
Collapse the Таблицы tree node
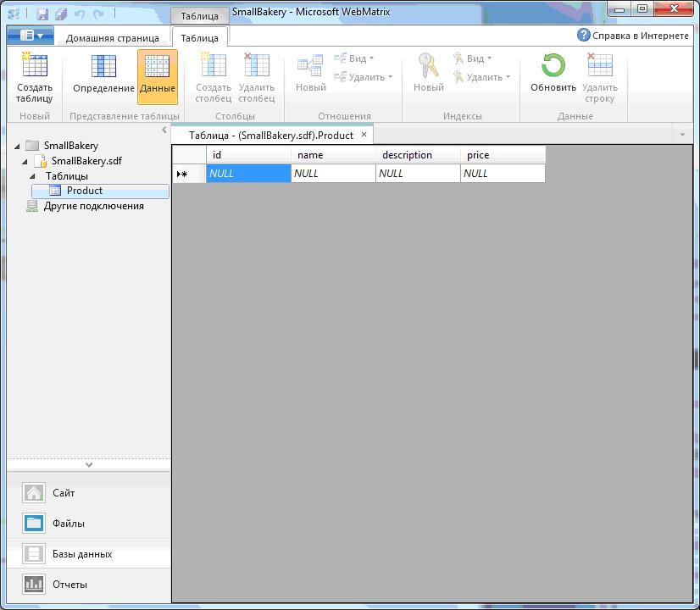[32, 177]
